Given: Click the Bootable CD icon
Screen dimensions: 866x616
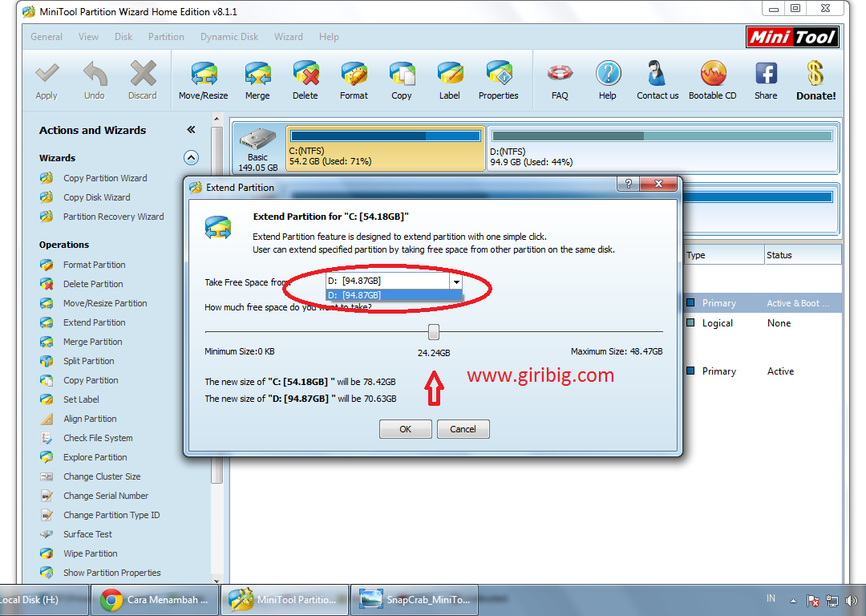Looking at the screenshot, I should point(712,79).
